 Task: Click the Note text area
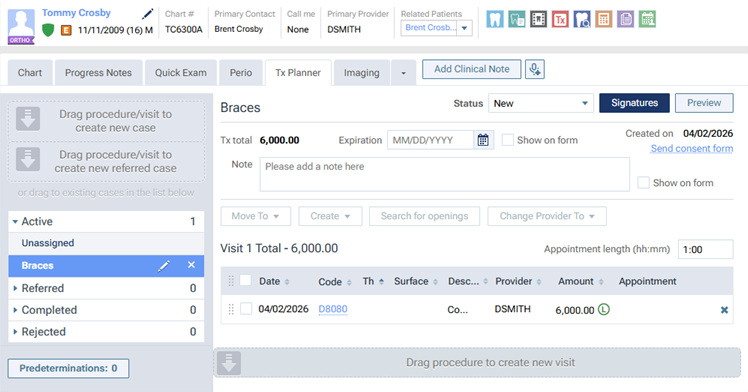(x=445, y=175)
